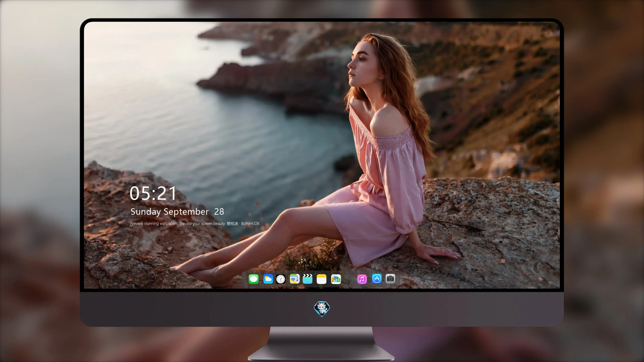The height and width of the screenshot is (362, 644).
Task: Open the Weather app icon in the dock
Action: coord(268,279)
